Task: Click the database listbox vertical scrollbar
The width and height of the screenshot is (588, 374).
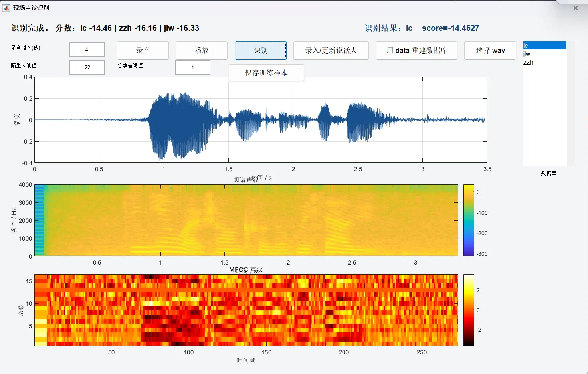Action: coord(571,103)
